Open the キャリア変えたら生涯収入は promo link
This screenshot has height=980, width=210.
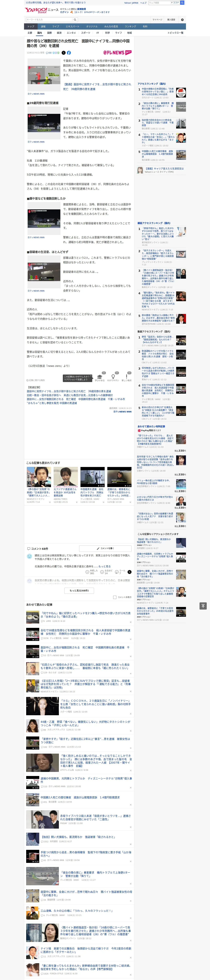164,169
